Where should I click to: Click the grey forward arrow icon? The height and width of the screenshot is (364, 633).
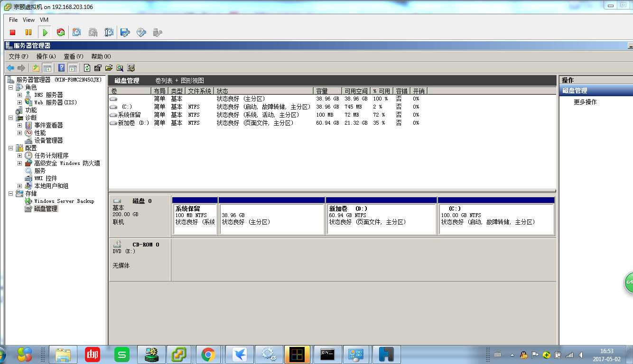pos(21,68)
